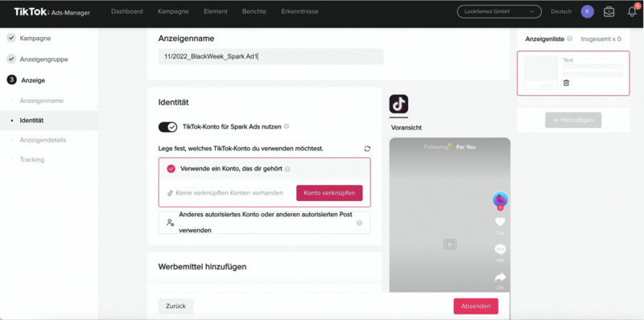This screenshot has width=644, height=320.
Task: Open the Element menu
Action: (x=216, y=11)
